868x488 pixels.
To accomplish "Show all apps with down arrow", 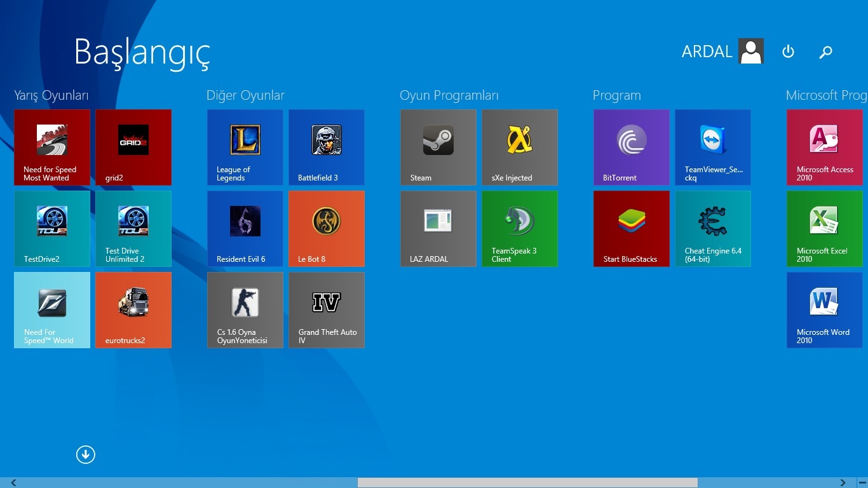I will [x=86, y=454].
